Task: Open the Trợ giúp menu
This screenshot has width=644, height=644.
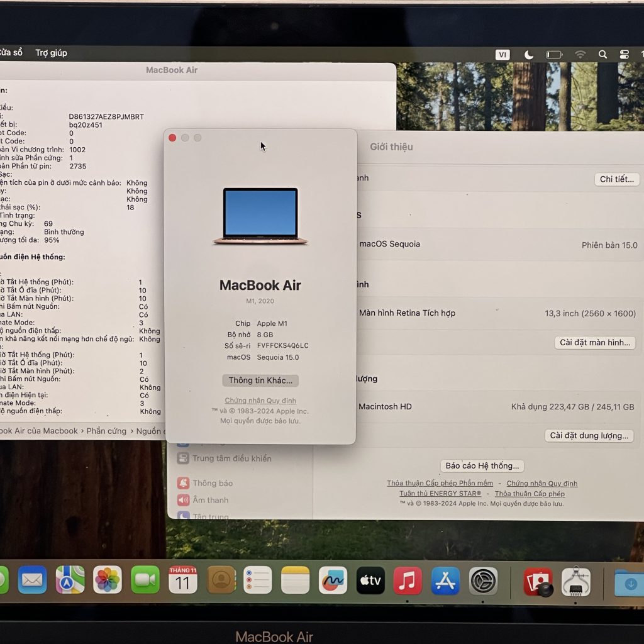Action: (52, 53)
